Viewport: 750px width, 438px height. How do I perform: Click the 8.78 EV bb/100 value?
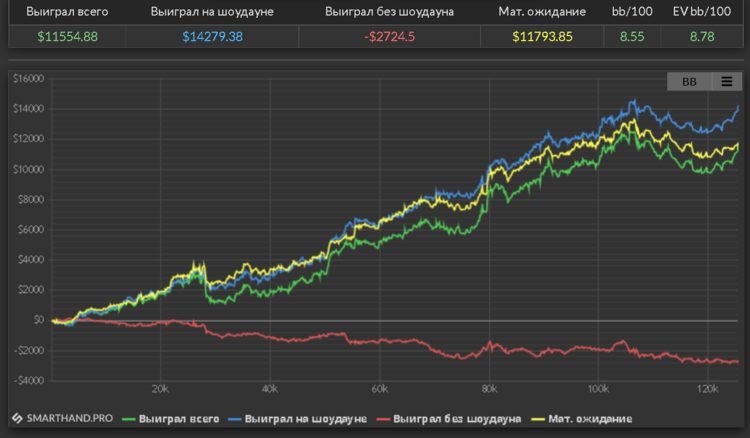[704, 36]
